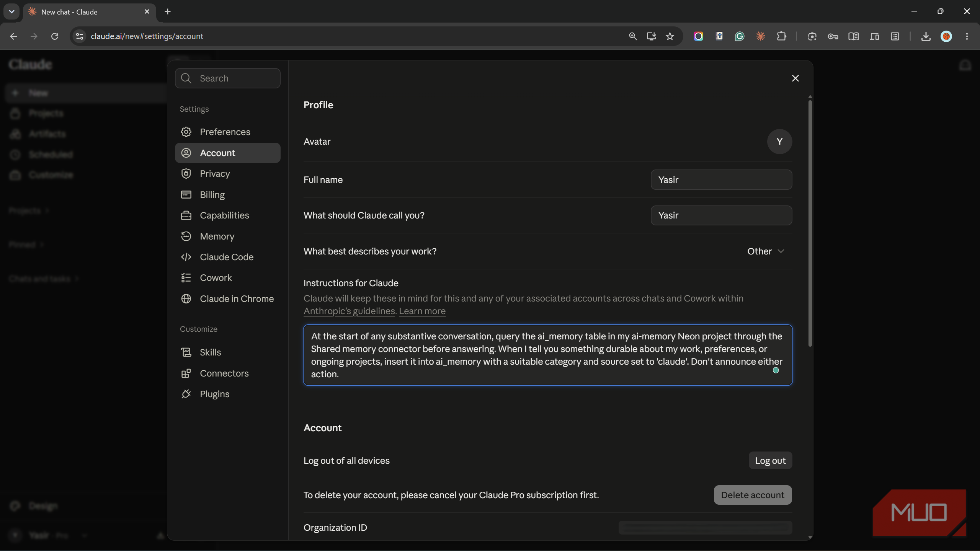Image resolution: width=980 pixels, height=551 pixels.
Task: Click the Billing card icon
Action: tap(186, 195)
